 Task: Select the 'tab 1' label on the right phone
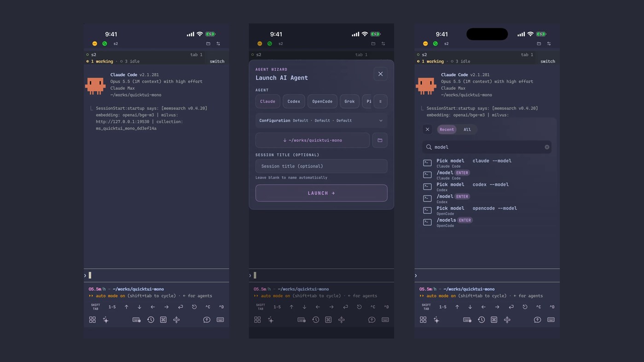(x=527, y=55)
